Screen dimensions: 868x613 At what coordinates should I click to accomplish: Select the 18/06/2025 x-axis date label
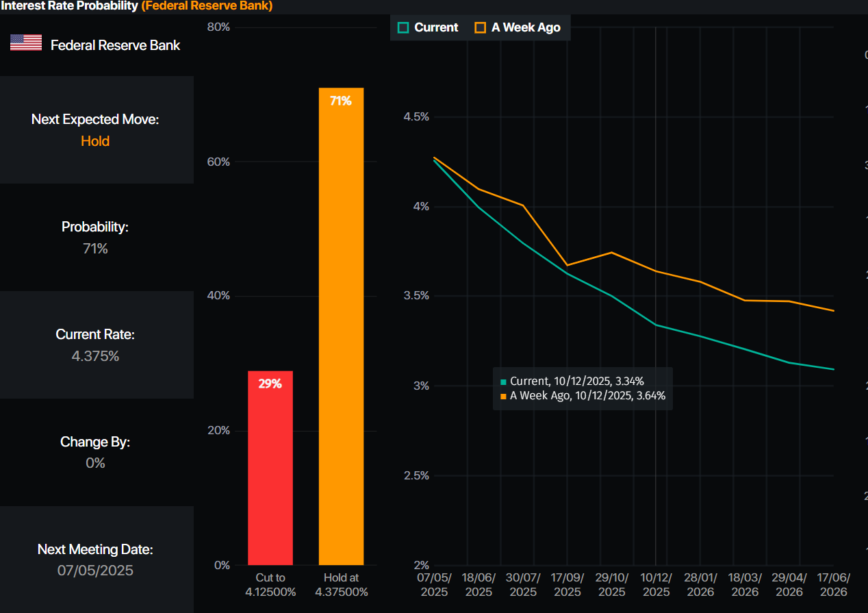click(478, 584)
